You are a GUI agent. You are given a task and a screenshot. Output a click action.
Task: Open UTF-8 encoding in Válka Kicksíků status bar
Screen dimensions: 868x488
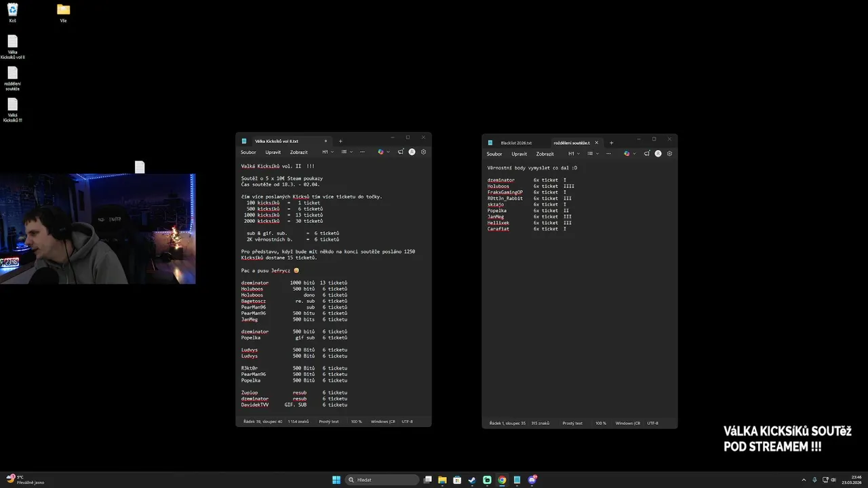tap(407, 422)
